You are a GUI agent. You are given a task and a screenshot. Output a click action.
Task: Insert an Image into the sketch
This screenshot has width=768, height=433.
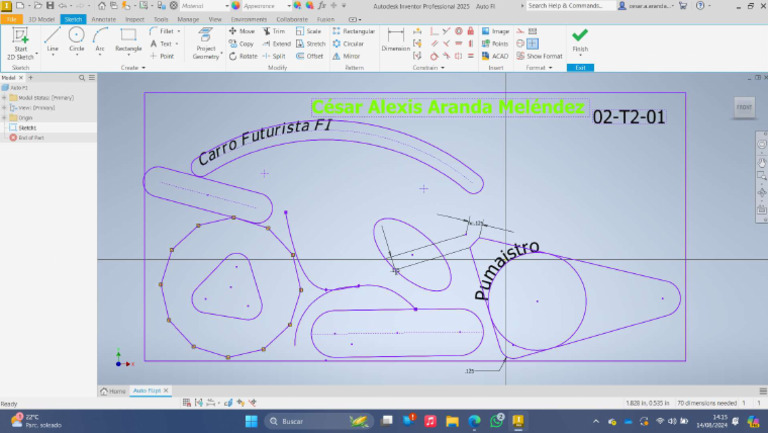click(496, 31)
